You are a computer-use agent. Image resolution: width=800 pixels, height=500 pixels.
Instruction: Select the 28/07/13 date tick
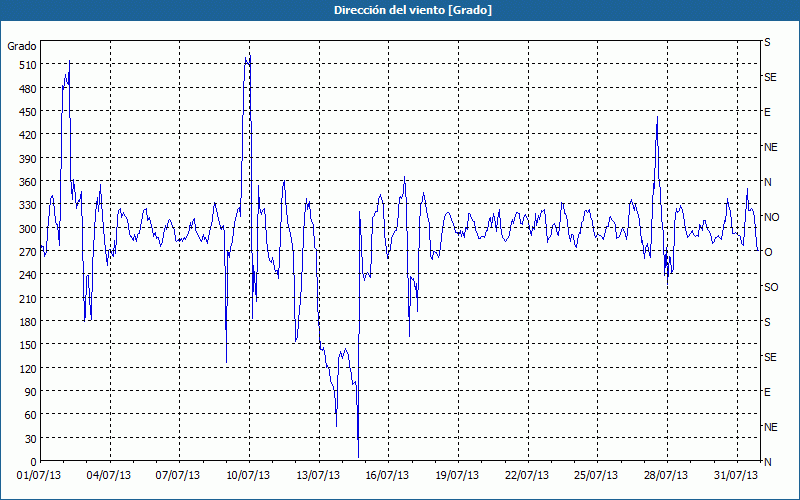(x=666, y=476)
